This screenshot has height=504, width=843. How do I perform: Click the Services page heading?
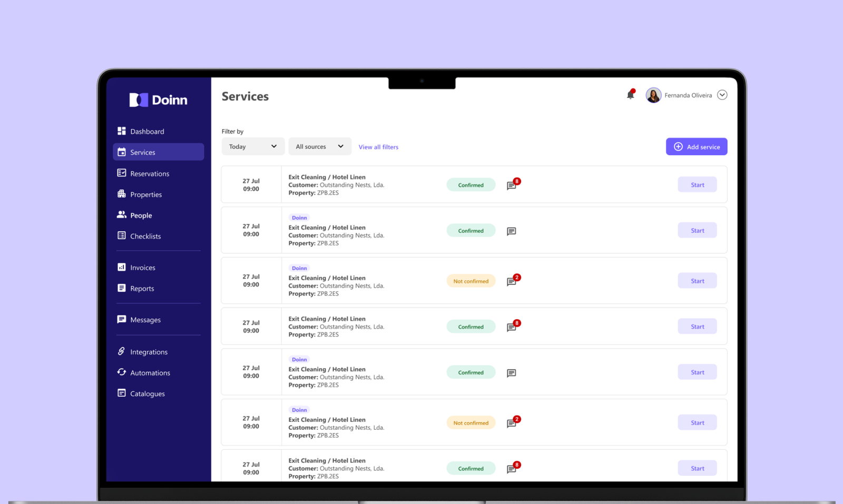pos(245,96)
